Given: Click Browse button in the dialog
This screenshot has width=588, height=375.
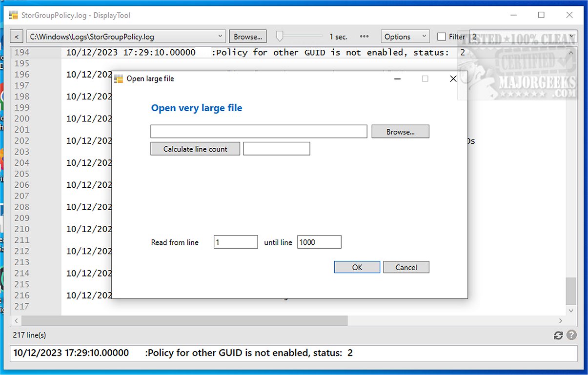Looking at the screenshot, I should pos(400,132).
